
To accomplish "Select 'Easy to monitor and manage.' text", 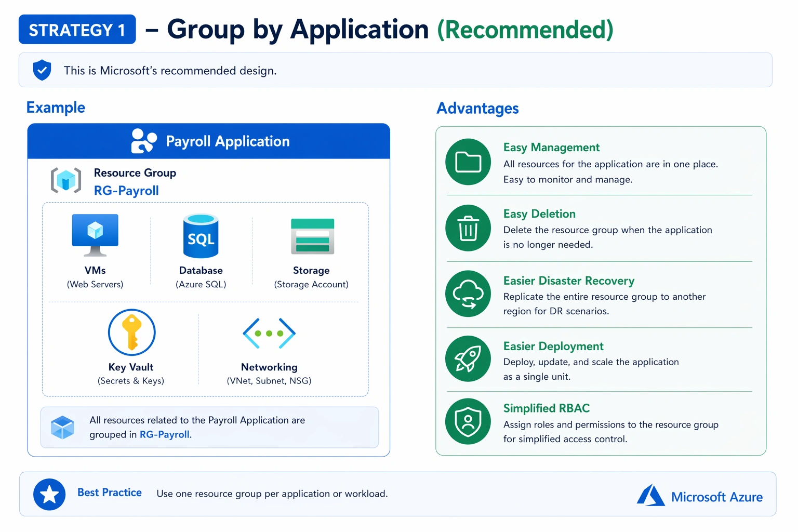I will tap(568, 180).
